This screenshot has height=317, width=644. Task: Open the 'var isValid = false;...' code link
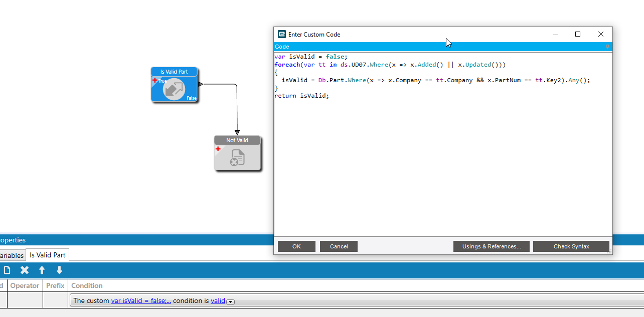pos(141,301)
